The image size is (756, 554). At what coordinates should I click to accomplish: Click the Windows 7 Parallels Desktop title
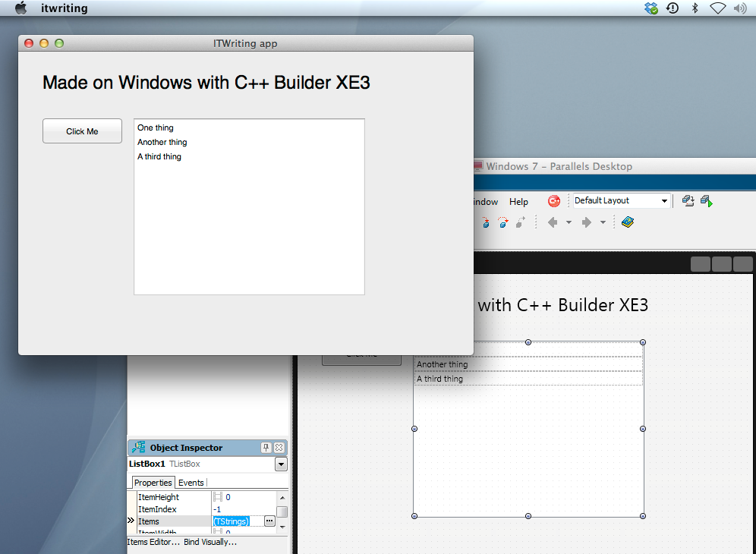559,166
